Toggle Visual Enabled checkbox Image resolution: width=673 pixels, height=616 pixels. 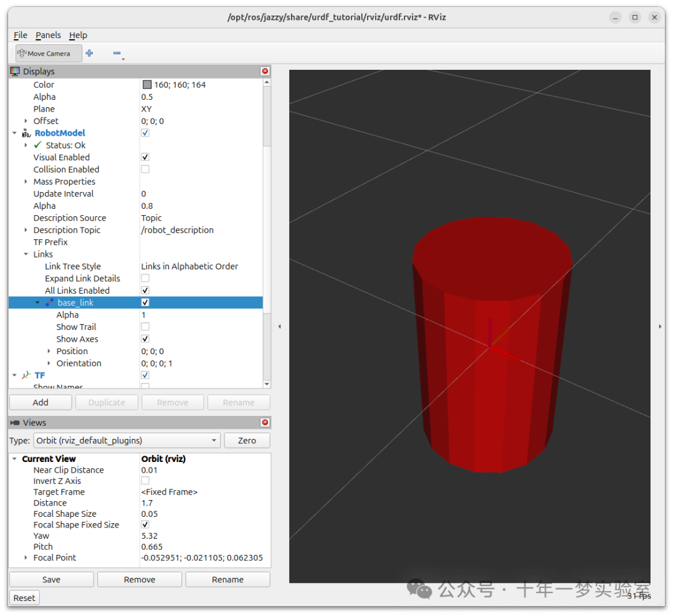[145, 157]
